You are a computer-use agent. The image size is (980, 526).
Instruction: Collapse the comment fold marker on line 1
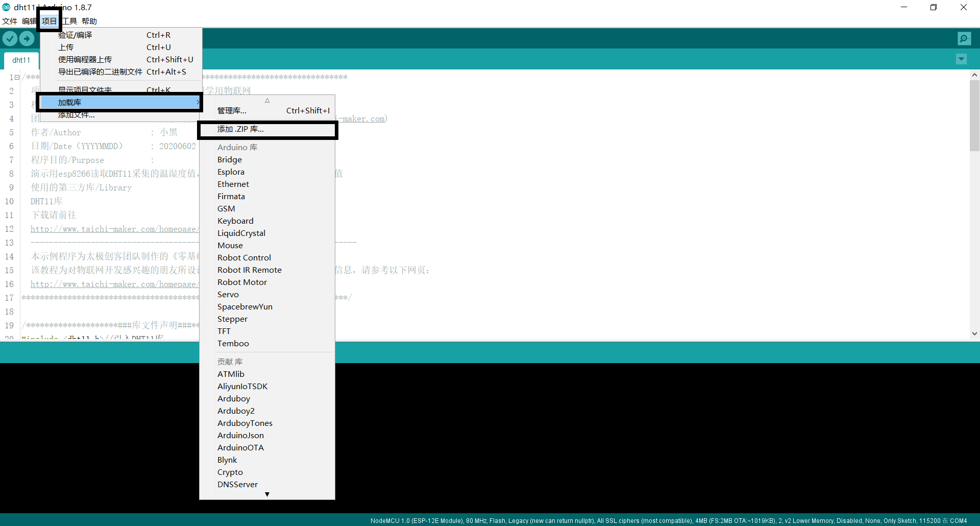[x=17, y=78]
